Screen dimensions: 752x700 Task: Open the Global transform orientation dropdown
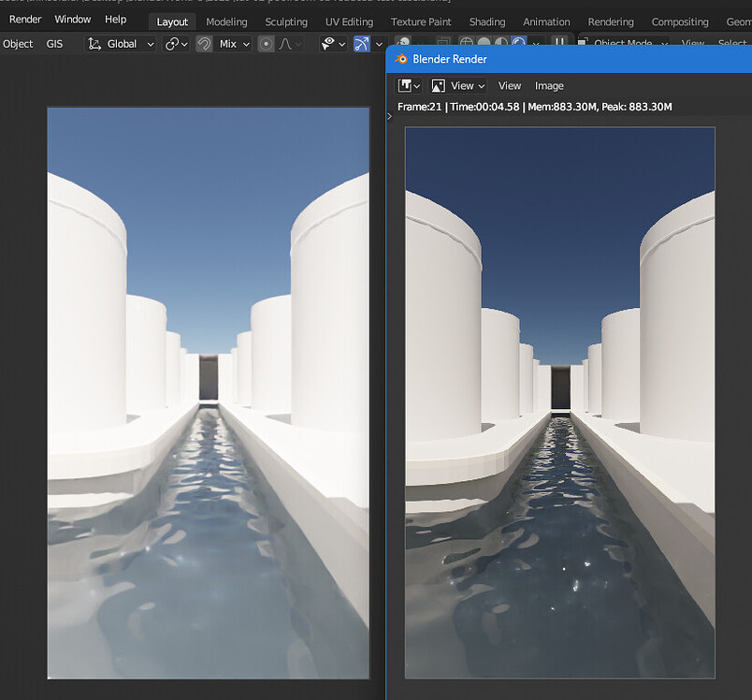click(121, 44)
